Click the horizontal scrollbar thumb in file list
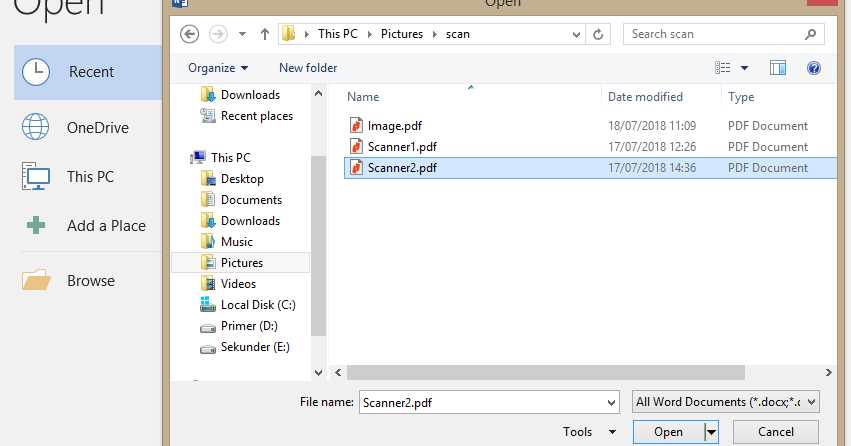The height and width of the screenshot is (446, 851). point(546,373)
